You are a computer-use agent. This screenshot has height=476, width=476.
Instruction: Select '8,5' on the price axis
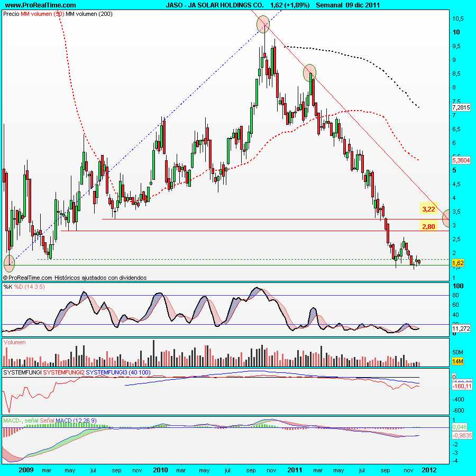coord(456,74)
